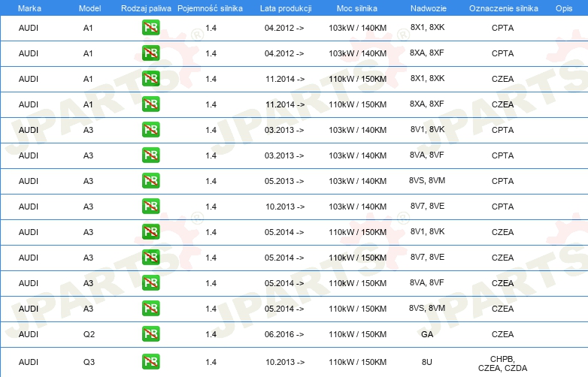Click the 05.2013 -> production date

284,181
